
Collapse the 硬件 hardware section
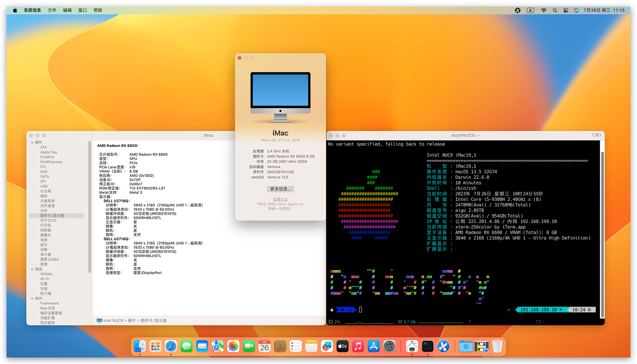32,142
